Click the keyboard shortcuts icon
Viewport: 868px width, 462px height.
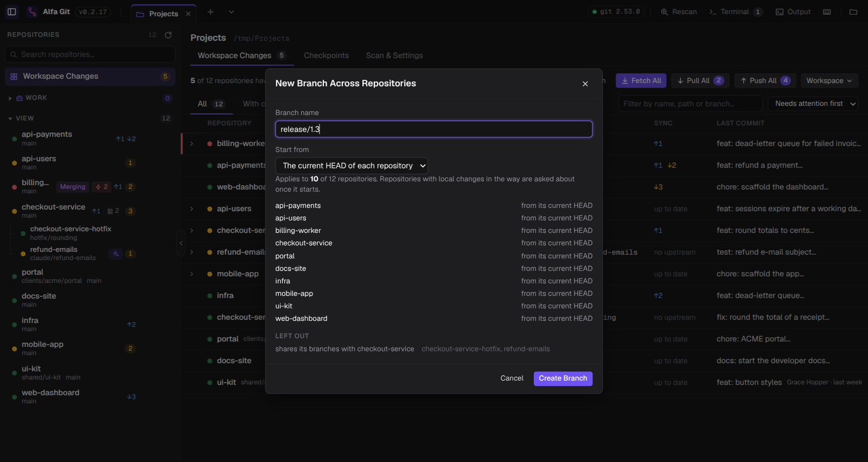click(827, 11)
